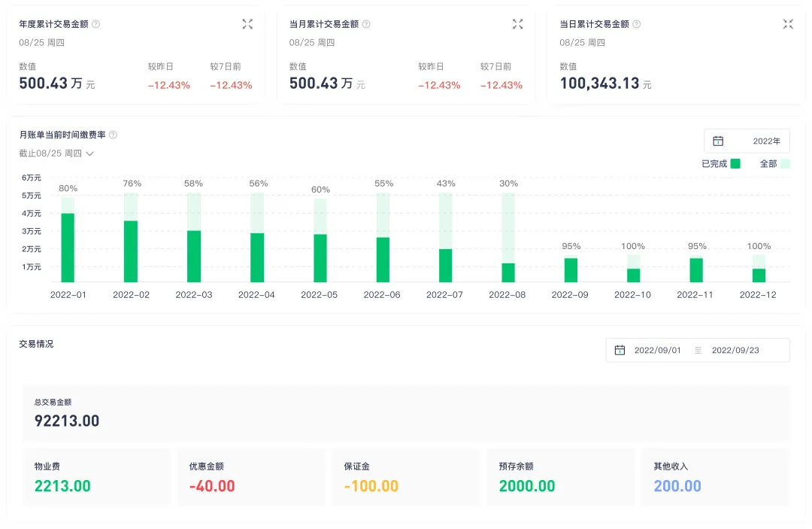
Task: Expand the 年度累计交易金额 card to fullscreen
Action: click(247, 24)
